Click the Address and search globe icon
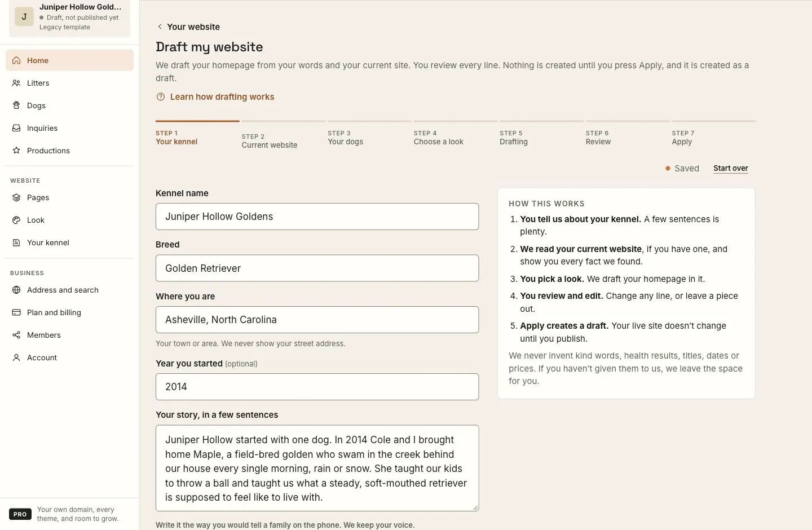Screen dimensions: 812x530 pos(16,290)
